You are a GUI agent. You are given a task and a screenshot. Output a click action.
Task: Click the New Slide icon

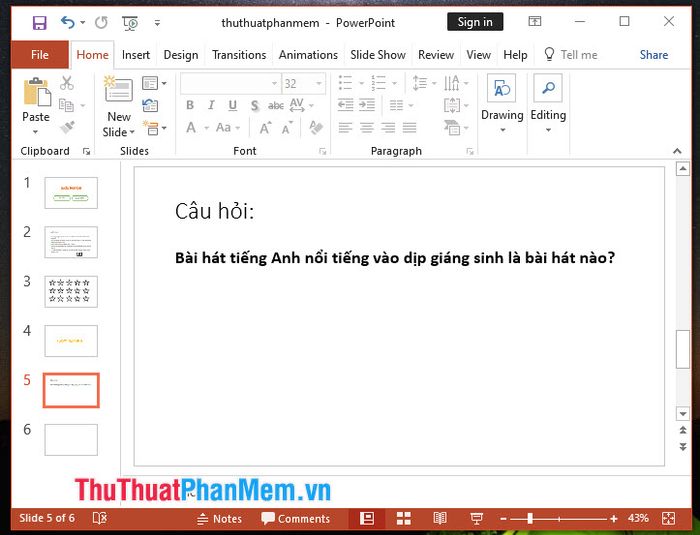(x=118, y=90)
